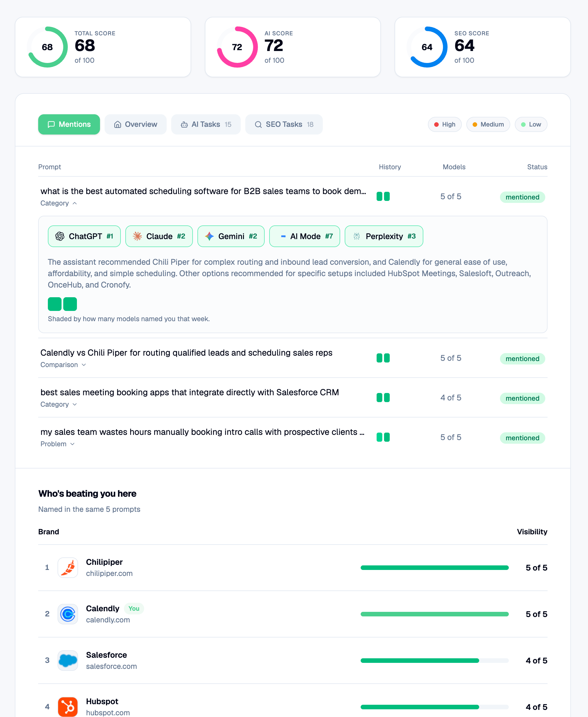The height and width of the screenshot is (717, 588).
Task: Click the SEO Score 64 blue ring gauge
Action: 427,47
